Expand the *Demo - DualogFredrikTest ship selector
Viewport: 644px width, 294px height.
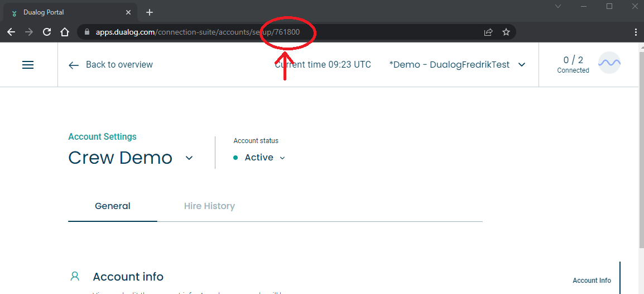pyautogui.click(x=457, y=64)
